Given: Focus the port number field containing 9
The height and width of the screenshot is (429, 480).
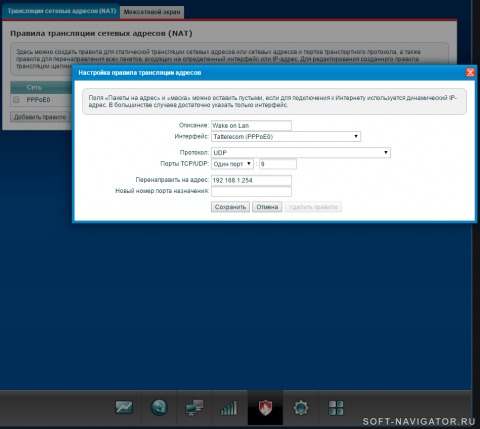Looking at the screenshot, I should (278, 164).
